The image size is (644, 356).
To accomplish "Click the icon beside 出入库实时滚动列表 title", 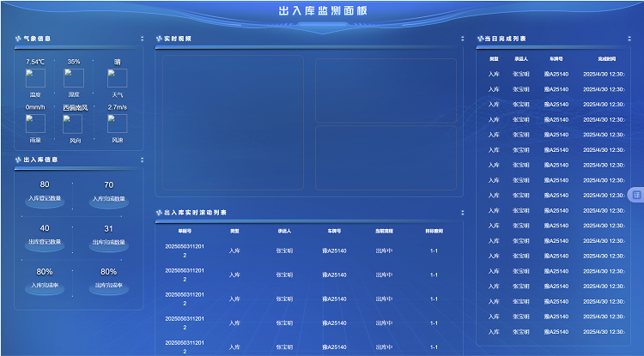I will point(159,213).
